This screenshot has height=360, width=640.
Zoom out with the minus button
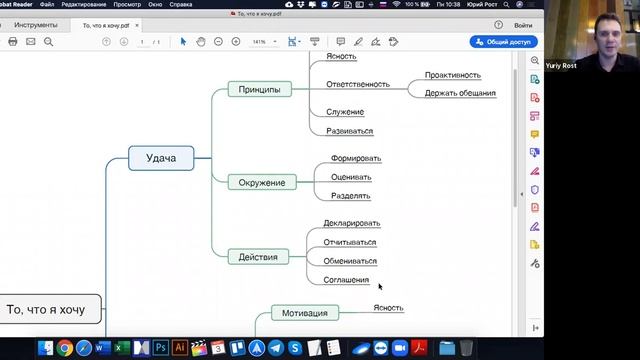218,42
